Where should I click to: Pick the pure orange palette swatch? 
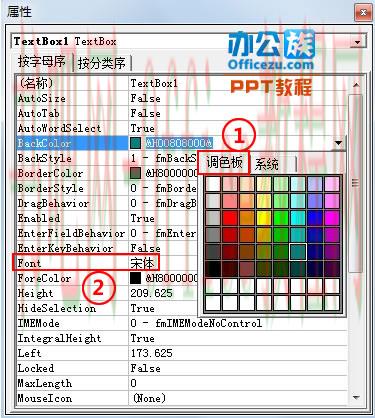247,218
